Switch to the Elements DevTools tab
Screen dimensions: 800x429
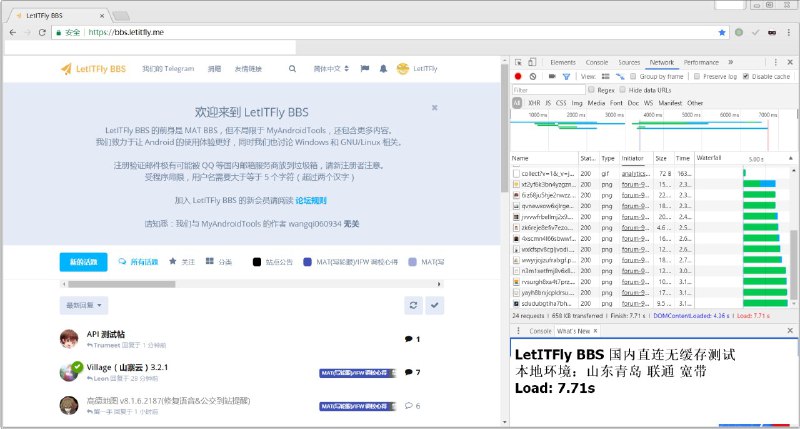[563, 62]
